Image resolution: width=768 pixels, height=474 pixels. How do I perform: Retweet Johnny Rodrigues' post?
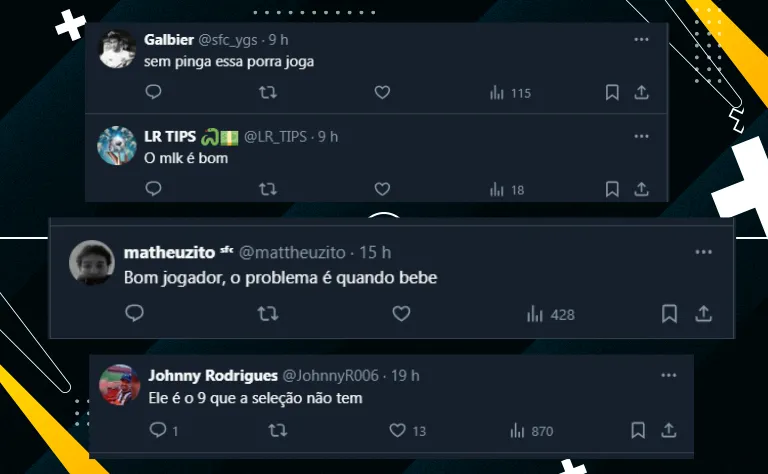(x=278, y=430)
